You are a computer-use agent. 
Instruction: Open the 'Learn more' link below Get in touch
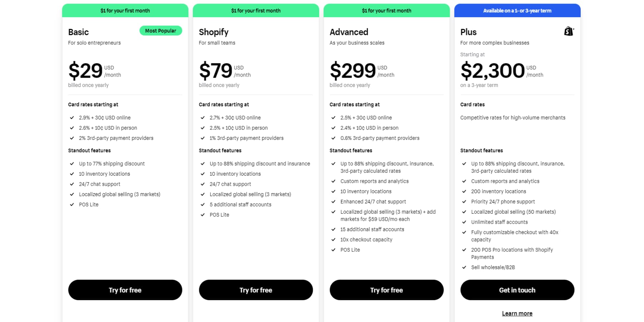pyautogui.click(x=517, y=313)
